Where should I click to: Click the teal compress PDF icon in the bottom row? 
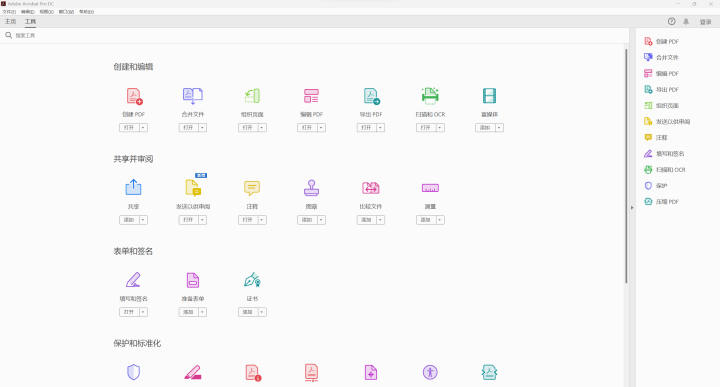[489, 372]
